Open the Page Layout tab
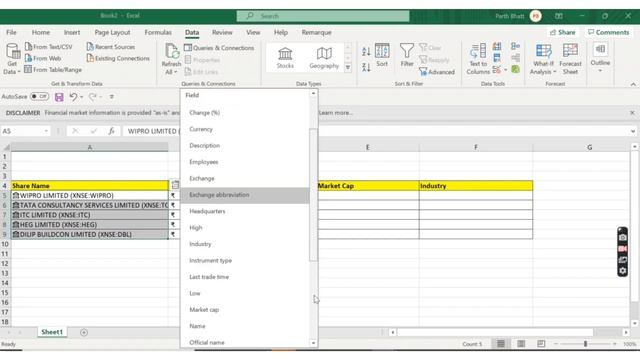This screenshot has height=360, width=640. [112, 32]
